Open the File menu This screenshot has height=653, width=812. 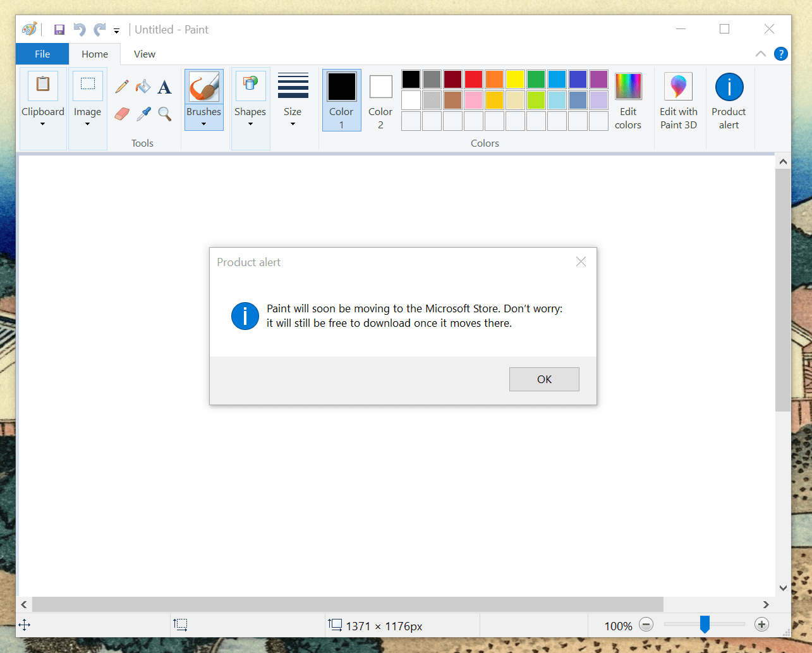point(42,54)
